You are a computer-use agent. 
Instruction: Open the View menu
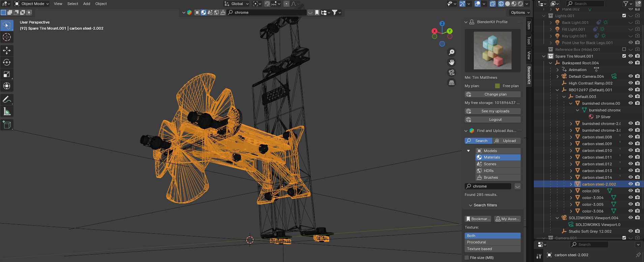(x=58, y=4)
